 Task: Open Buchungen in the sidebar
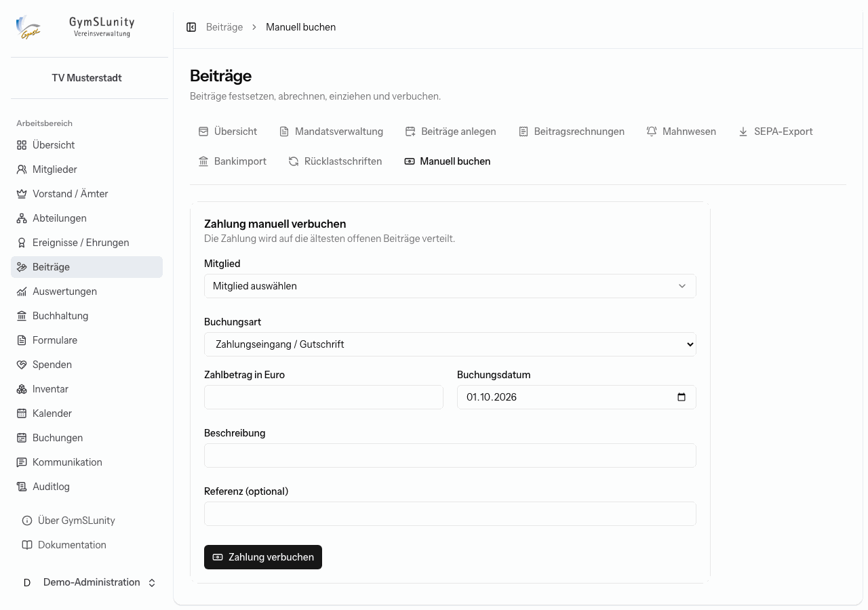pos(87,438)
